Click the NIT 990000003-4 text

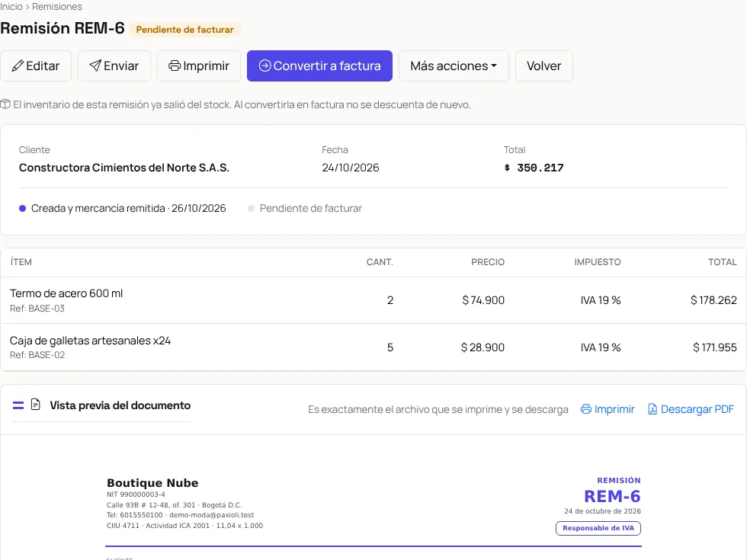tap(136, 494)
